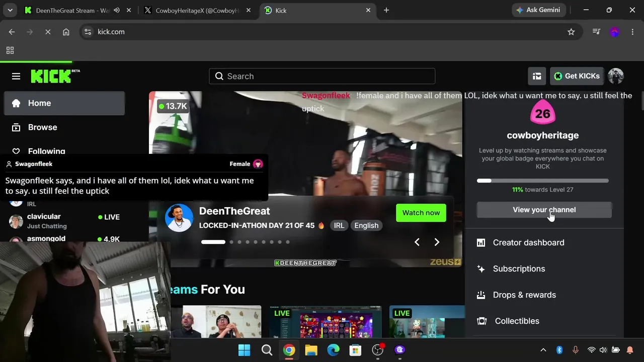Image resolution: width=644 pixels, height=362 pixels.
Task: Show hidden system tray icons
Action: (543, 350)
